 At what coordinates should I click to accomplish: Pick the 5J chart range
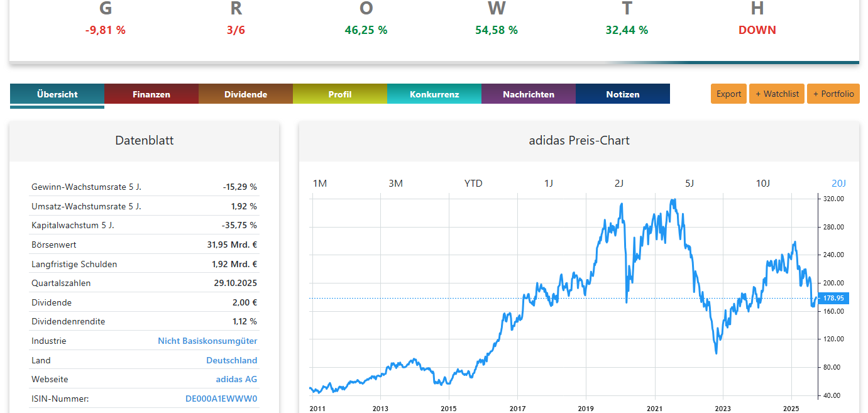click(689, 184)
